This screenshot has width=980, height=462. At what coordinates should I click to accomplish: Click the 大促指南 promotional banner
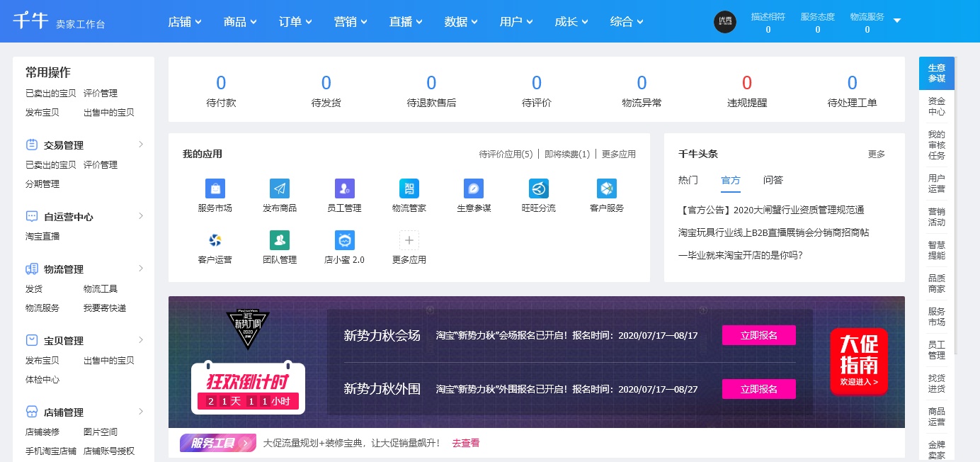point(859,361)
